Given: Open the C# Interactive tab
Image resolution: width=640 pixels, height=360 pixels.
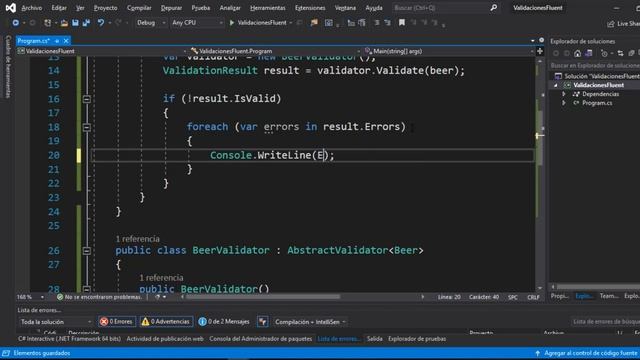Looking at the screenshot, I should [x=69, y=339].
